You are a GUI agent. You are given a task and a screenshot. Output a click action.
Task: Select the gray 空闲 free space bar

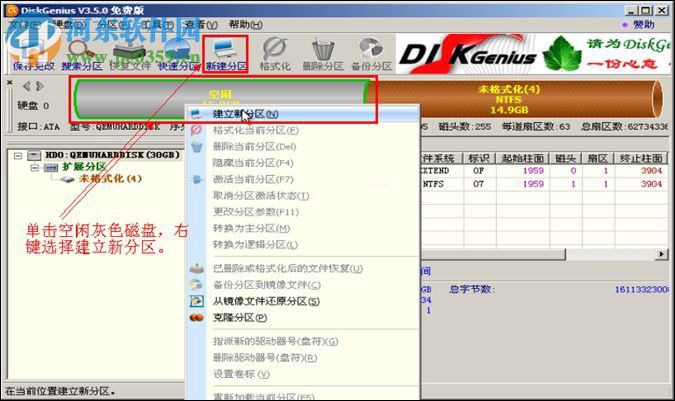[x=220, y=99]
